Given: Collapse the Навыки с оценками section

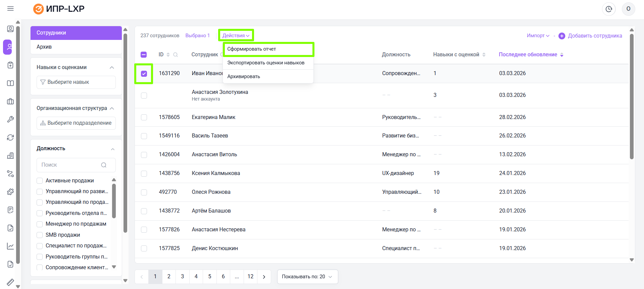Looking at the screenshot, I should tap(112, 67).
